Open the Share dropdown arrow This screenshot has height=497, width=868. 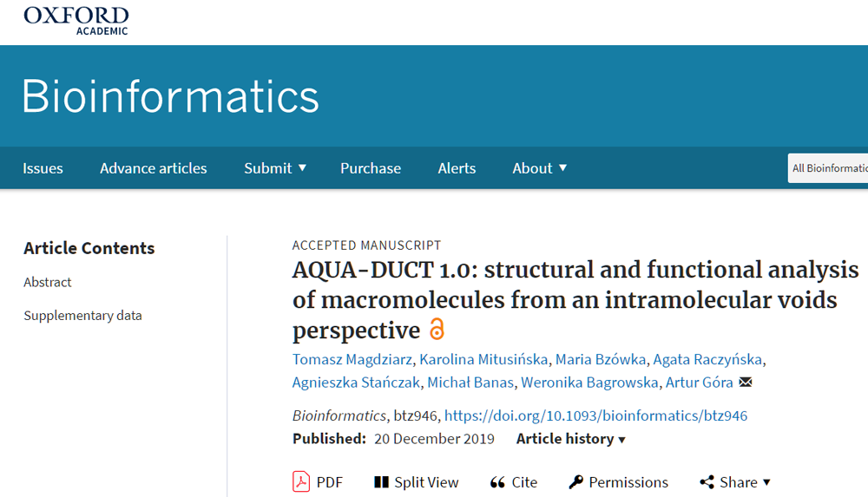pyautogui.click(x=766, y=482)
